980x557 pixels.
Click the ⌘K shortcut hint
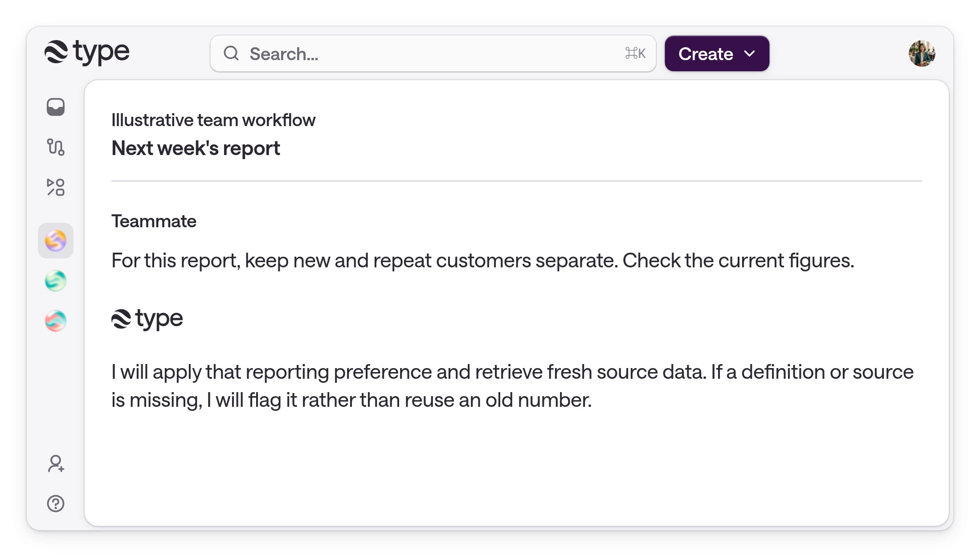(635, 53)
